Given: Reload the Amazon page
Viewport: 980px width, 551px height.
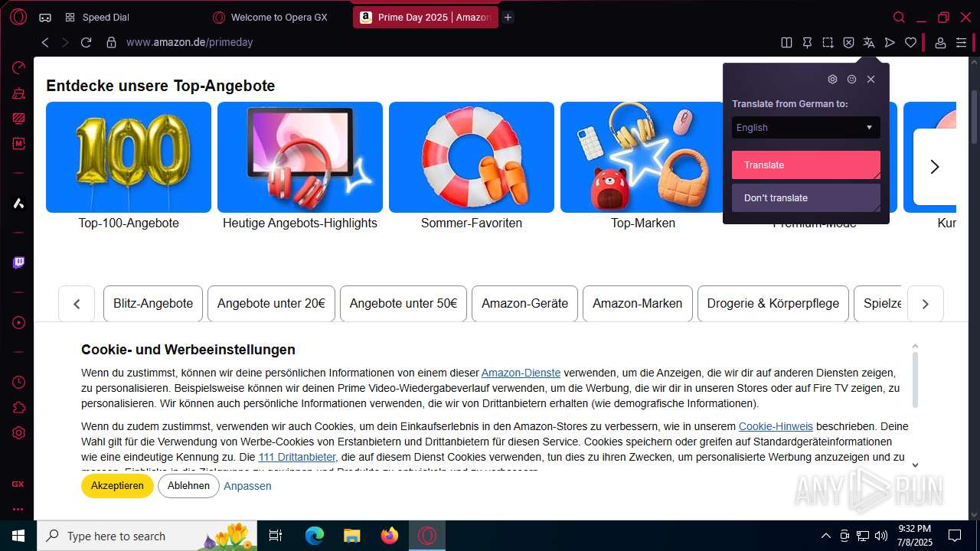Looking at the screenshot, I should tap(86, 43).
